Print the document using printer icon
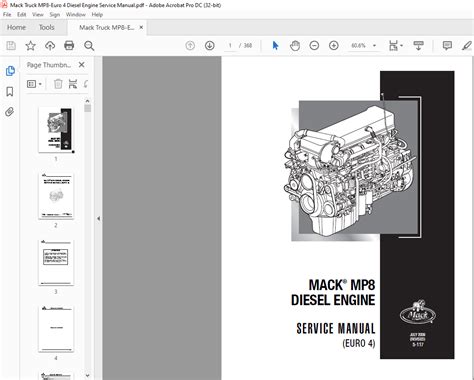This screenshot has height=380, width=474. tap(69, 46)
